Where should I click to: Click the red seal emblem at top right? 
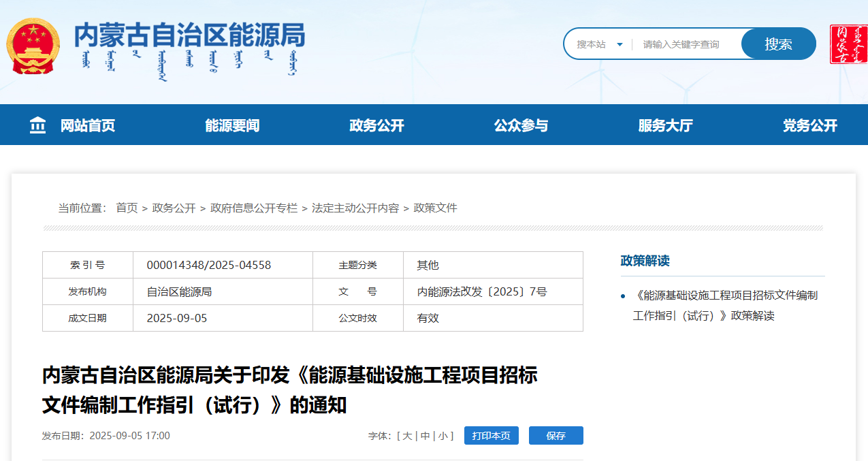(x=849, y=43)
